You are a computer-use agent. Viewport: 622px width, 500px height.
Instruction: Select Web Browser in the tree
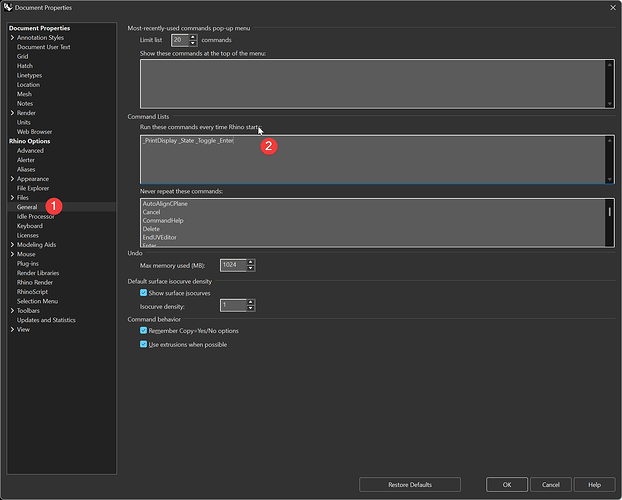(x=34, y=132)
